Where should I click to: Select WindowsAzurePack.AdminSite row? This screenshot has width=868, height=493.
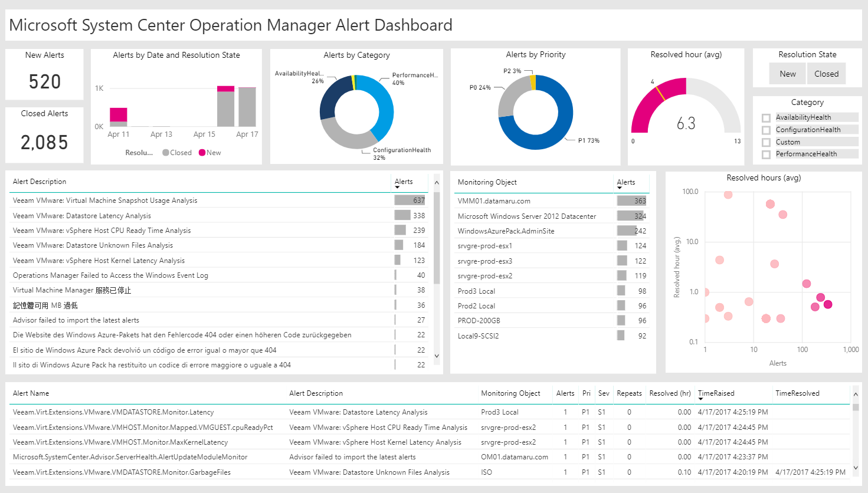[552, 231]
